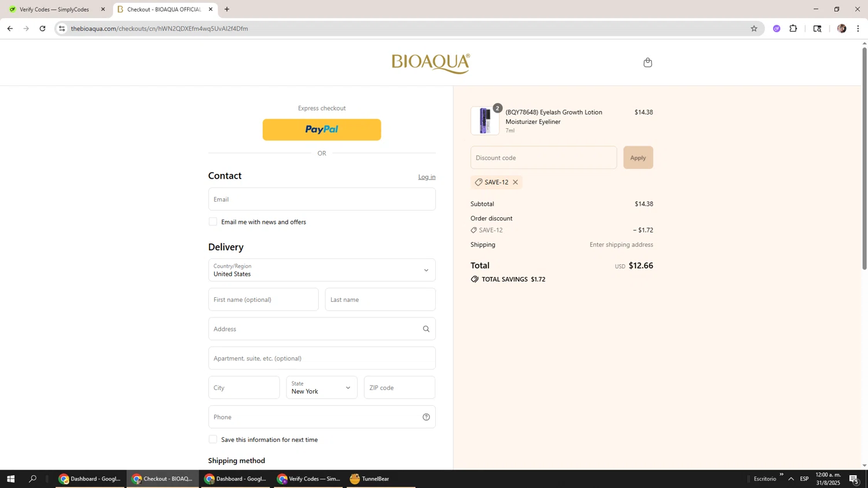868x488 pixels.
Task: Remove the SAVE-12 discount tag
Action: point(515,182)
